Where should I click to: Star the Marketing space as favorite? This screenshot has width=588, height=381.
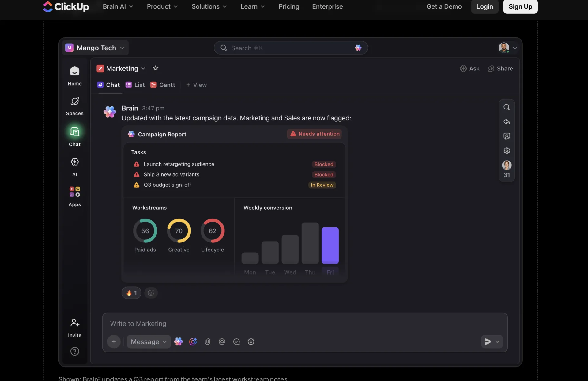tap(156, 68)
